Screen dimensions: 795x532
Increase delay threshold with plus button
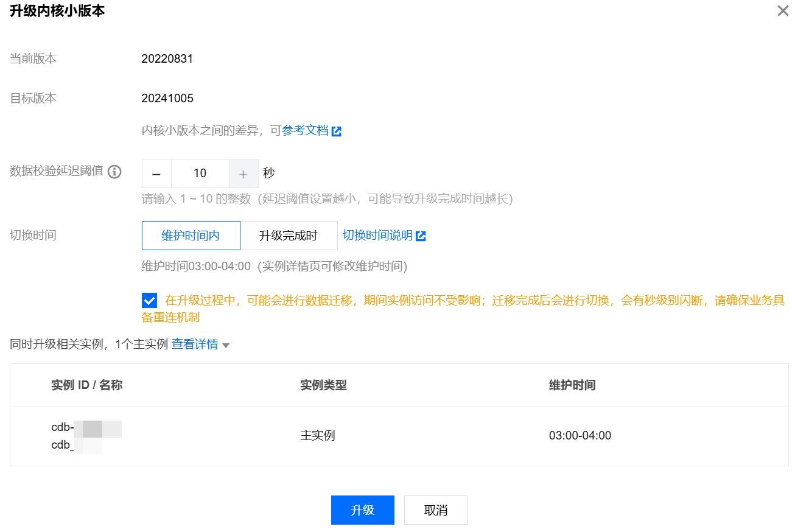[243, 174]
